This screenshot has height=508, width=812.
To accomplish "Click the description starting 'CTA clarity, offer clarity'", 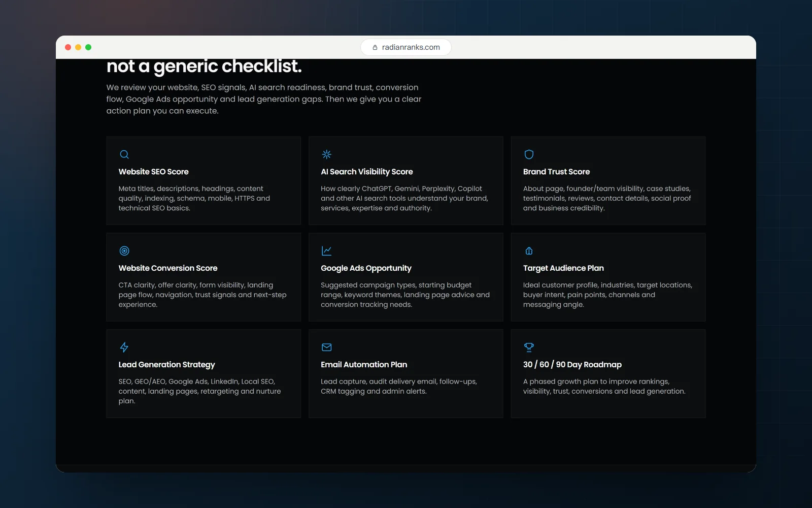I will (202, 295).
